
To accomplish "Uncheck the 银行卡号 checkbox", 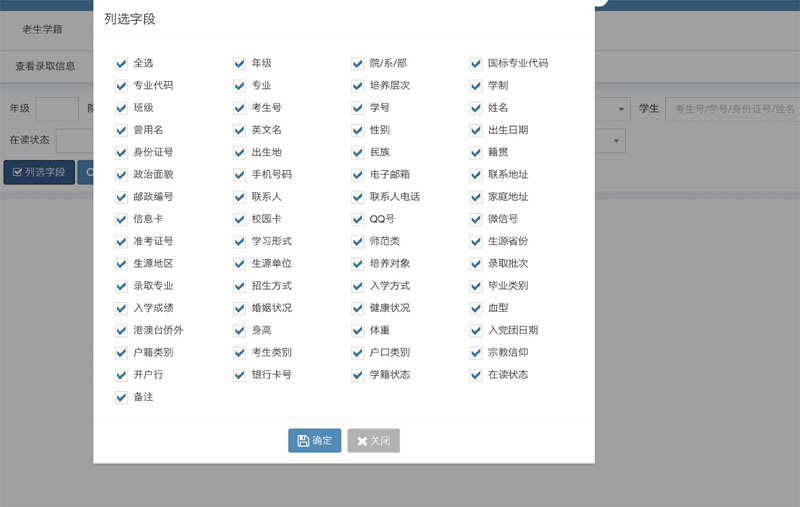I will [x=239, y=375].
